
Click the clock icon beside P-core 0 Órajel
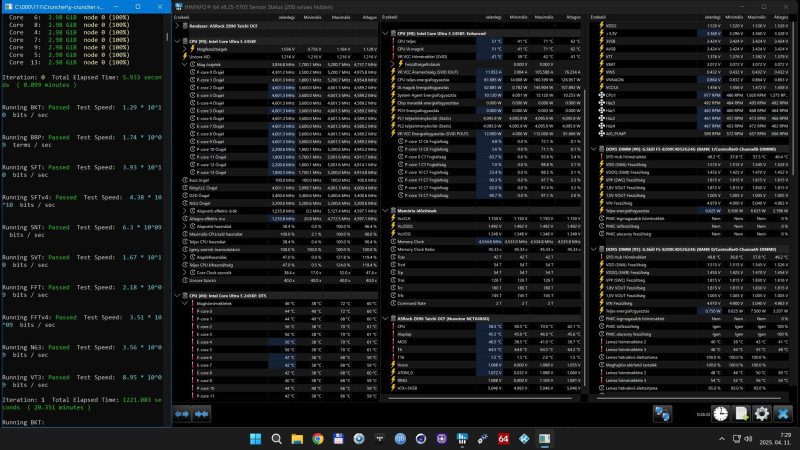pyautogui.click(x=193, y=72)
